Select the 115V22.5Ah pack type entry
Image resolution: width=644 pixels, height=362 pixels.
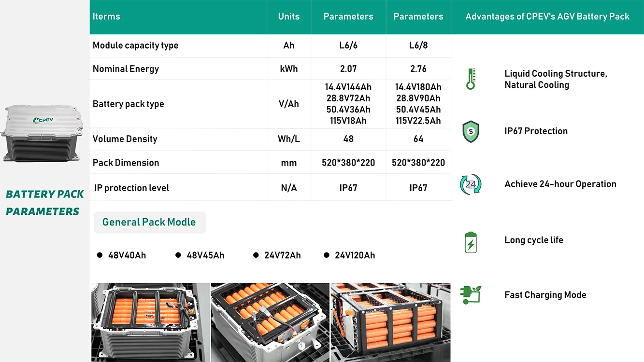(418, 121)
